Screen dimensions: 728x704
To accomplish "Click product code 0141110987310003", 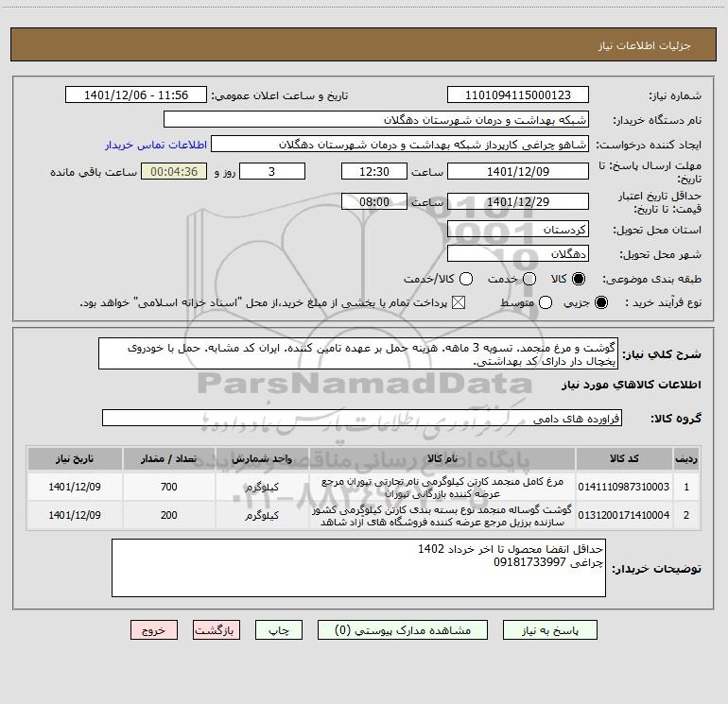I will point(624,487).
